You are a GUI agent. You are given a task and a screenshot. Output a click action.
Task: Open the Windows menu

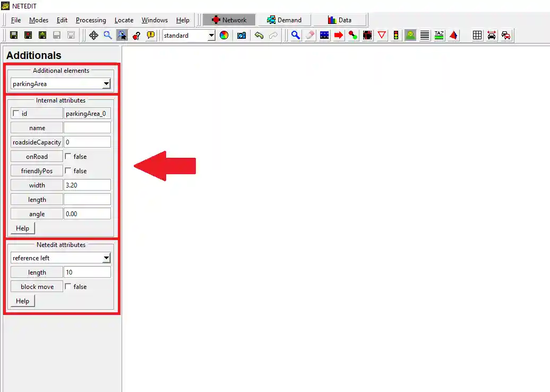[x=154, y=20]
